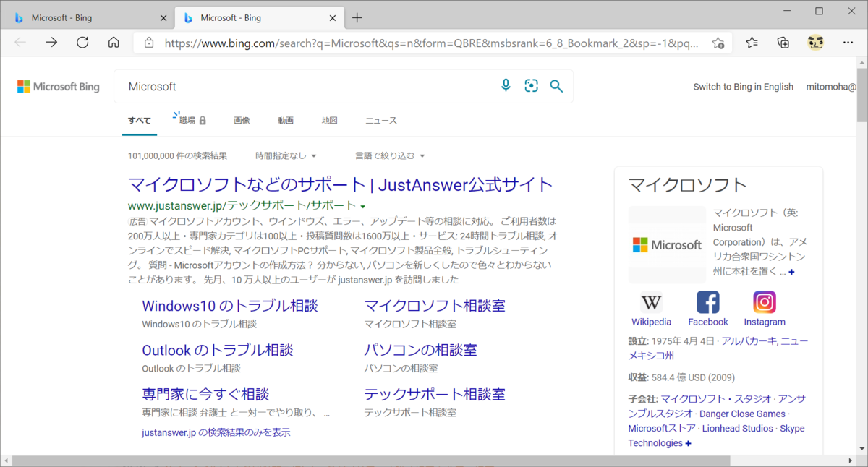
Task: Select the 動画 search tab
Action: (286, 121)
